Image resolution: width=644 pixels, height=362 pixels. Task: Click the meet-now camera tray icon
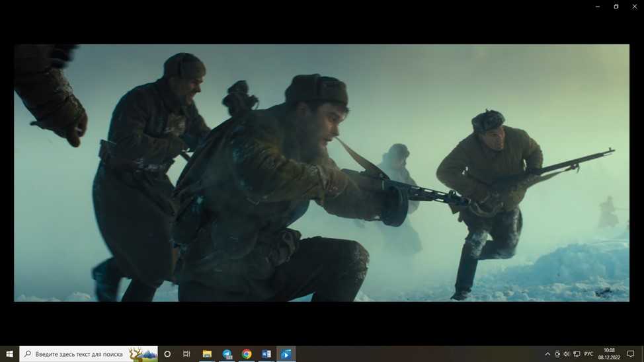point(557,354)
